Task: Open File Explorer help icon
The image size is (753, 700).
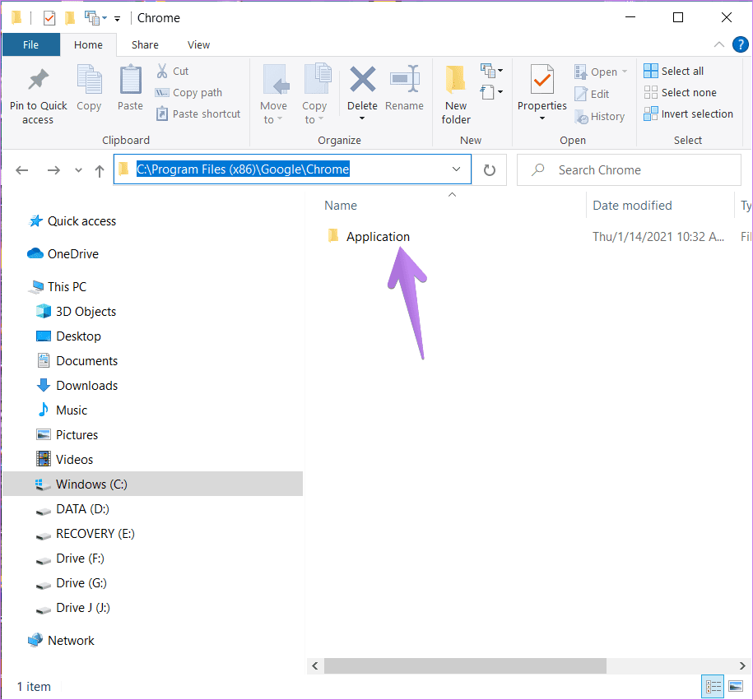Action: pyautogui.click(x=740, y=44)
